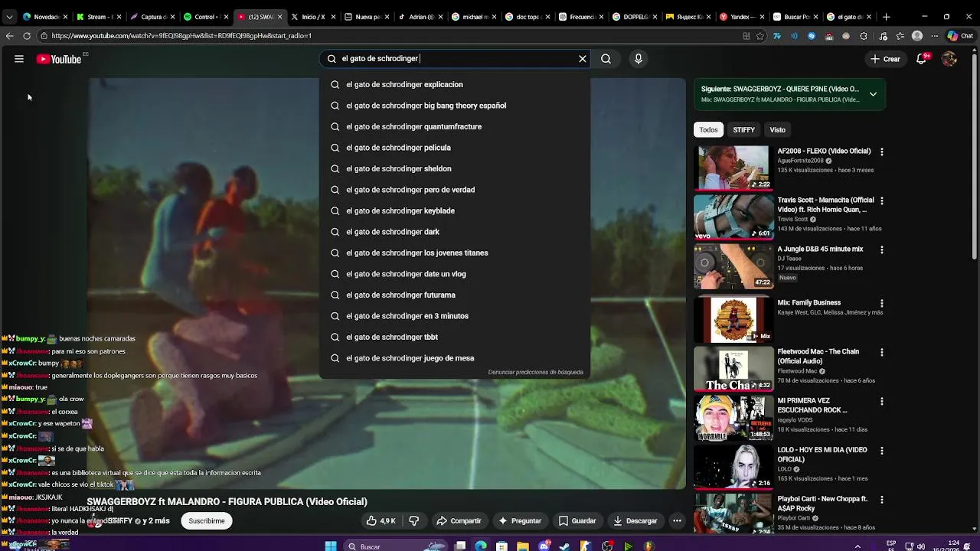Open the notifications bell
Image resolution: width=980 pixels, height=551 pixels.
922,59
